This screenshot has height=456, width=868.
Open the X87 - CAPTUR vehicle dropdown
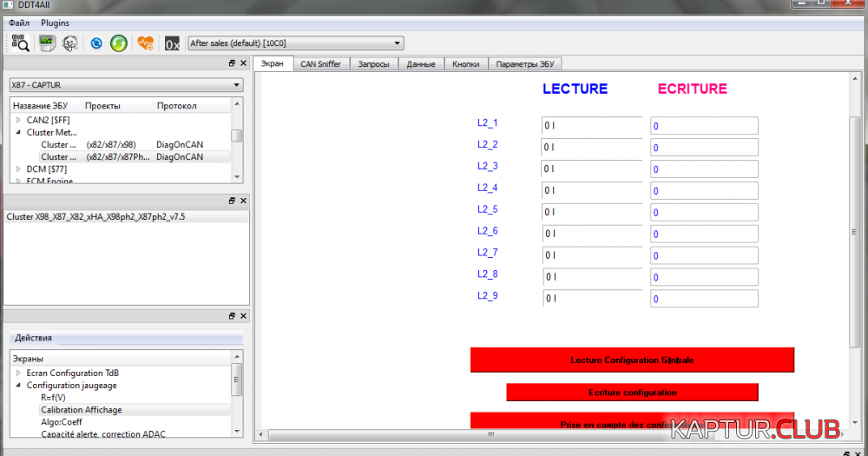[125, 85]
